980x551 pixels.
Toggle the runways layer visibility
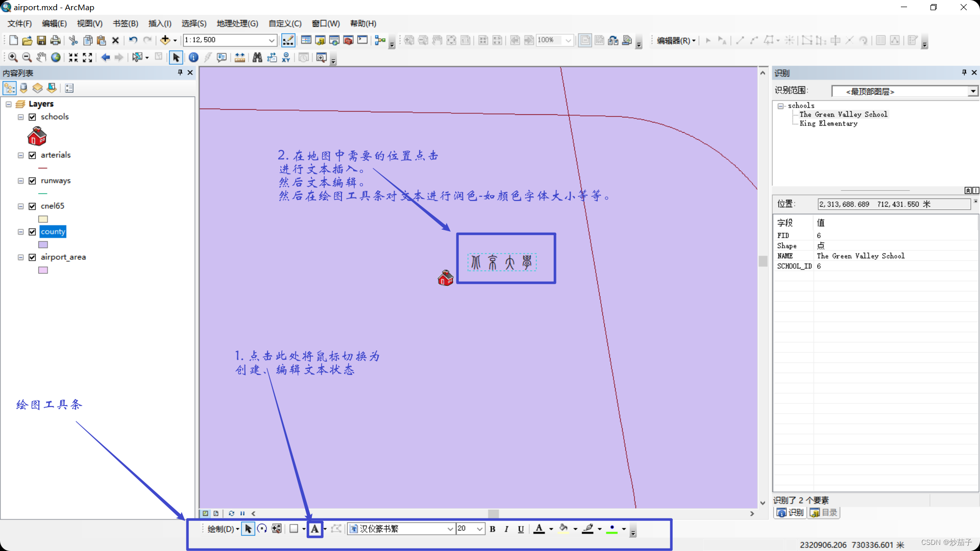pyautogui.click(x=33, y=181)
